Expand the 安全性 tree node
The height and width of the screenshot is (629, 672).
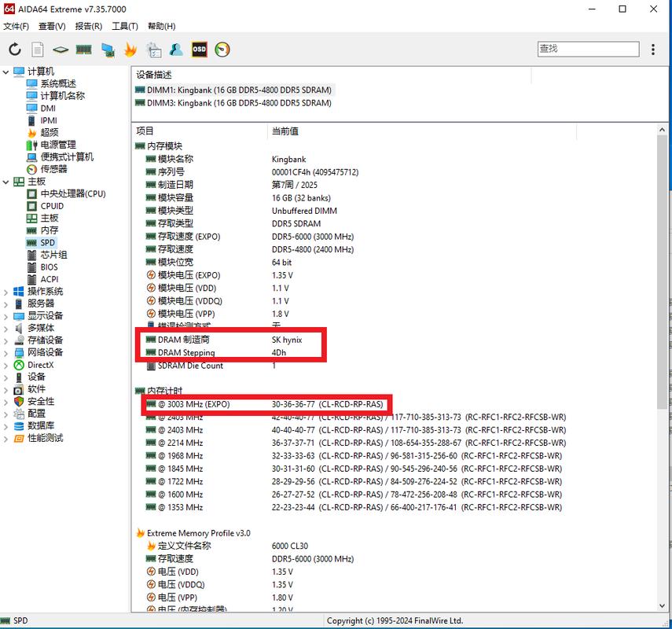pos(6,402)
